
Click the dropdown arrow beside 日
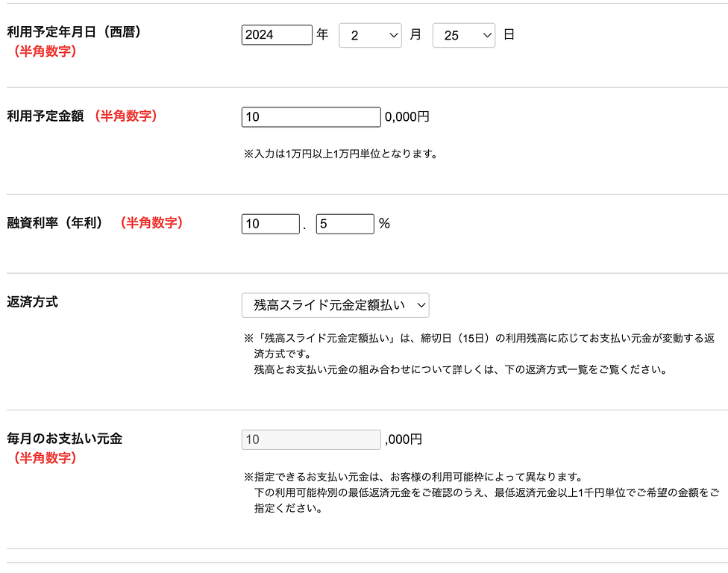(486, 35)
